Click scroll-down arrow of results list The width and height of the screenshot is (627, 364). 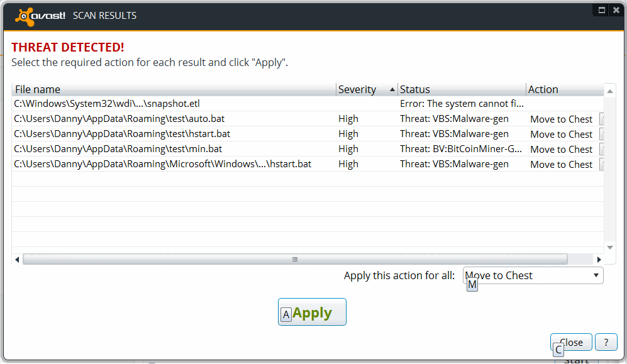coord(610,248)
